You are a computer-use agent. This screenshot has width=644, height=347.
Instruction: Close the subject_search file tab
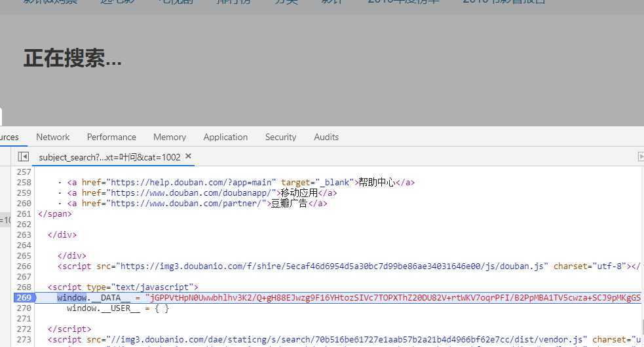pos(188,156)
